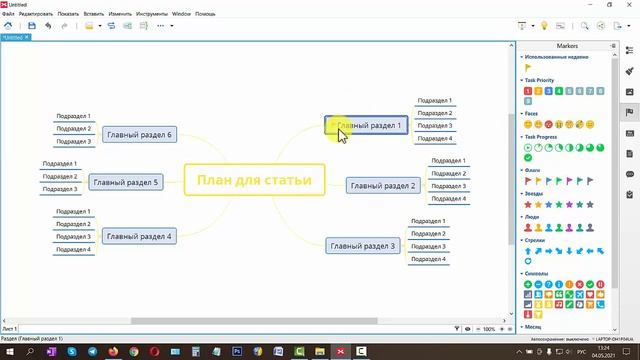640x360 pixels.
Task: Toggle the filter icon in the status bar
Action: [x=457, y=329]
